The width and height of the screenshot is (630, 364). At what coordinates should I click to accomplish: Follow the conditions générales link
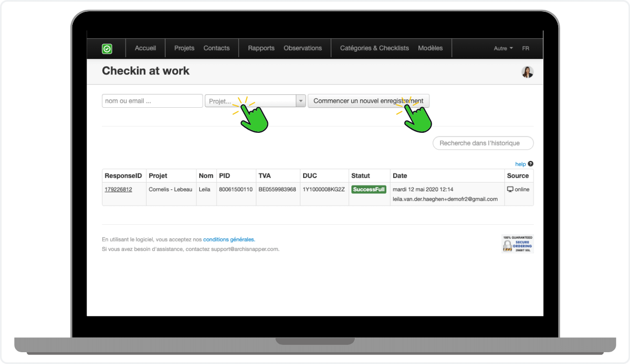[229, 240]
